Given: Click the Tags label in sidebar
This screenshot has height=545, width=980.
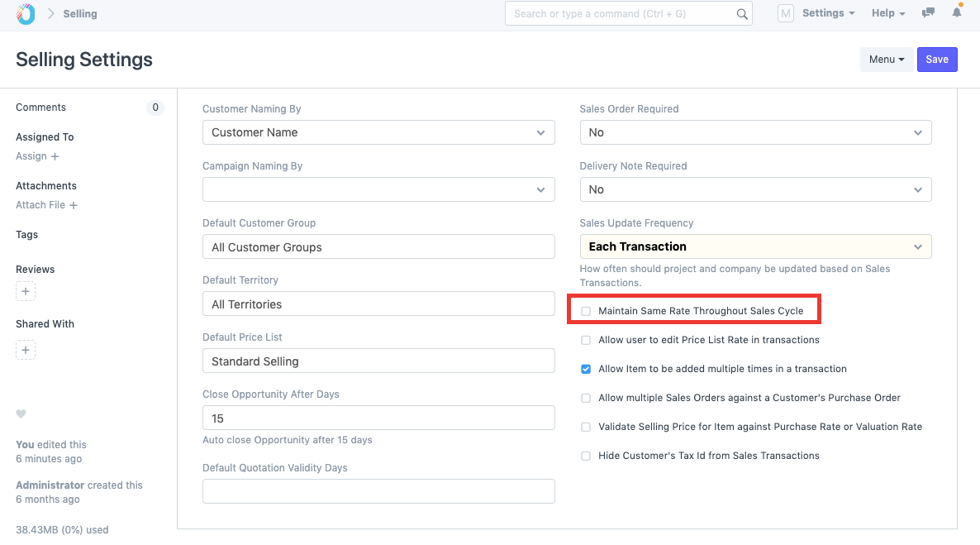Looking at the screenshot, I should [27, 235].
